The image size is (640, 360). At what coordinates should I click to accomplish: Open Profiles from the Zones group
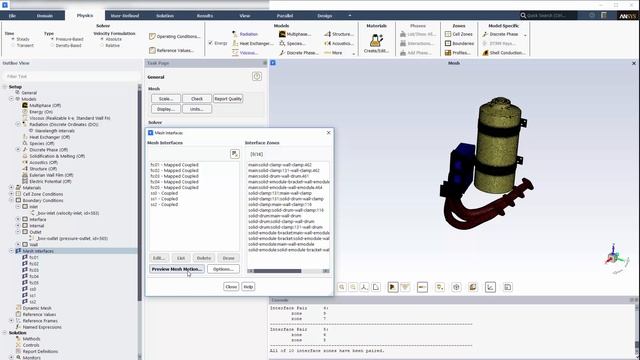pos(458,53)
